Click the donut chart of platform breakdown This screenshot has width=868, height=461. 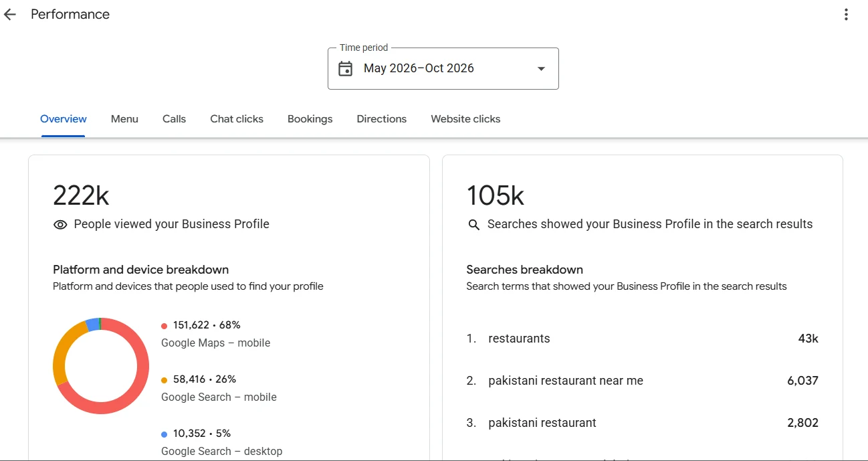(101, 366)
